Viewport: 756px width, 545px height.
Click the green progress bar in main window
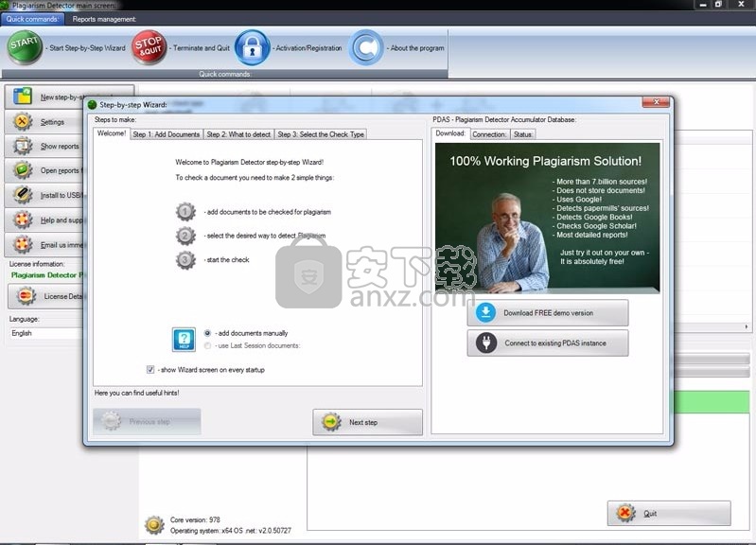pyautogui.click(x=712, y=402)
